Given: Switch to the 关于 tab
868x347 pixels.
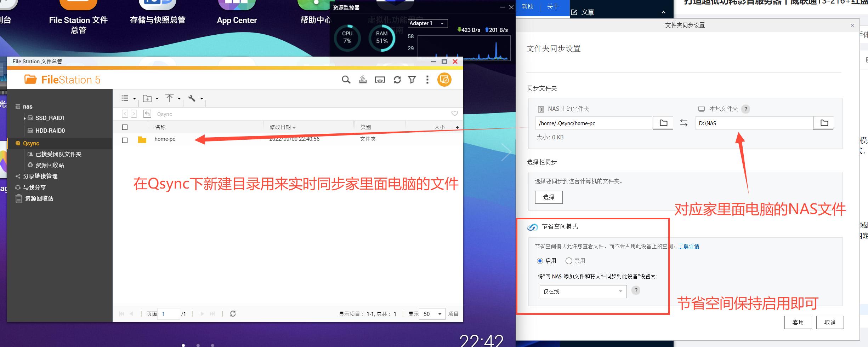Looking at the screenshot, I should pyautogui.click(x=552, y=6).
